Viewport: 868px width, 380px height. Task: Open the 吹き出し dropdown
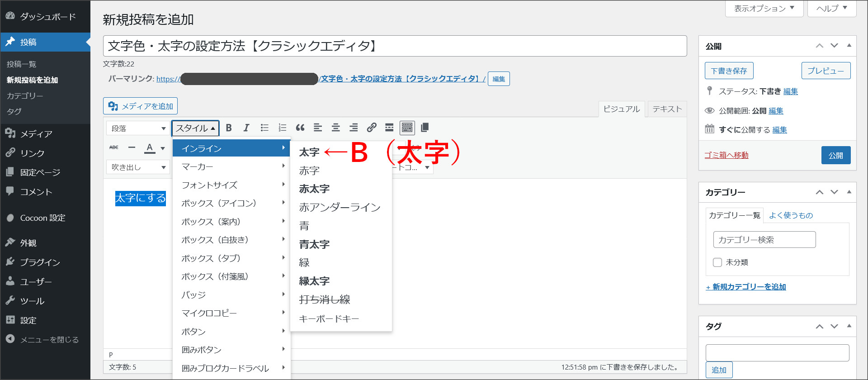click(137, 167)
